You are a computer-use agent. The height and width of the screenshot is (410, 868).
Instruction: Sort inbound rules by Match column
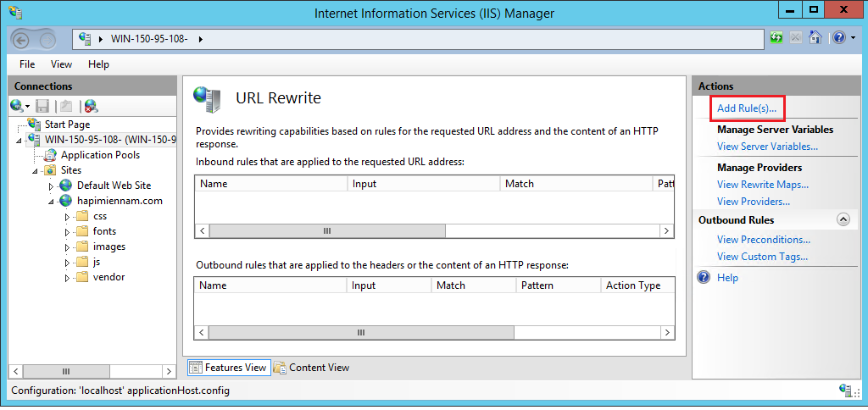coord(576,183)
